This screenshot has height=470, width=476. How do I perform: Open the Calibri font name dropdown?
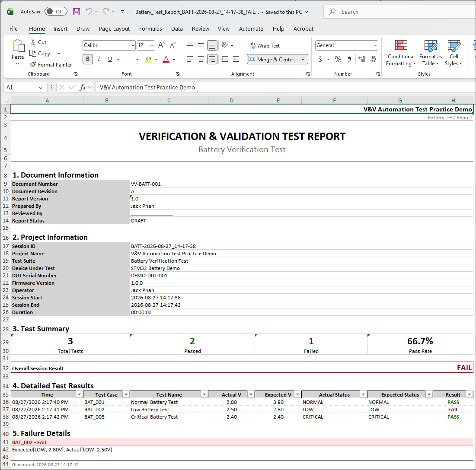point(133,45)
